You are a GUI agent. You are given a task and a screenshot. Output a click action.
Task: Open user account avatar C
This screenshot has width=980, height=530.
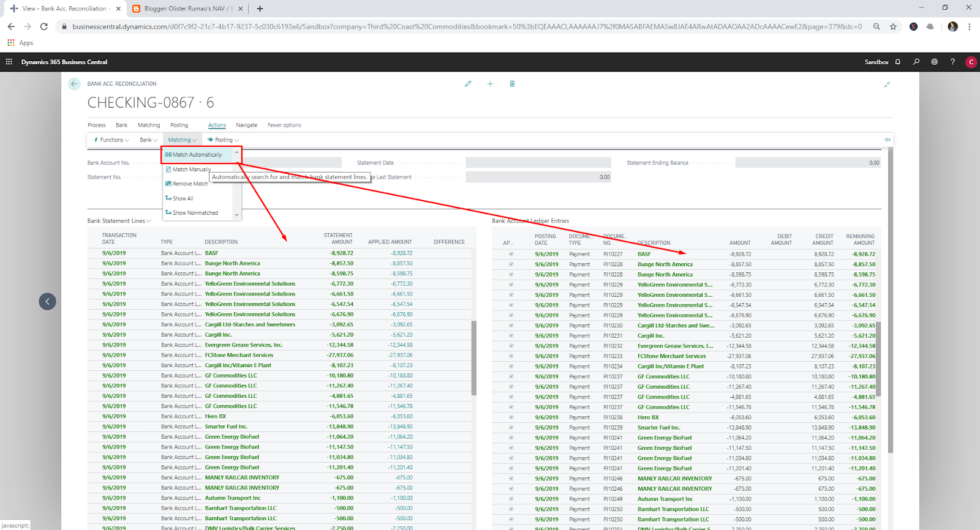pyautogui.click(x=971, y=62)
